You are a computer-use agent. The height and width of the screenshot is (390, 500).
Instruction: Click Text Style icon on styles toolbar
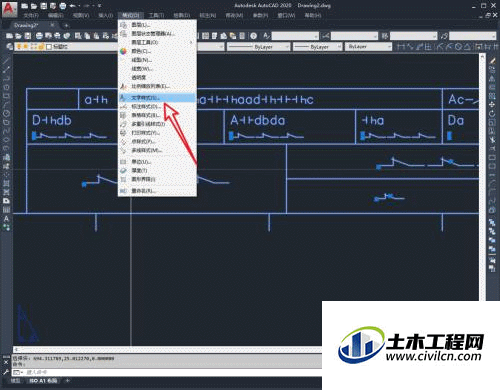266,36
